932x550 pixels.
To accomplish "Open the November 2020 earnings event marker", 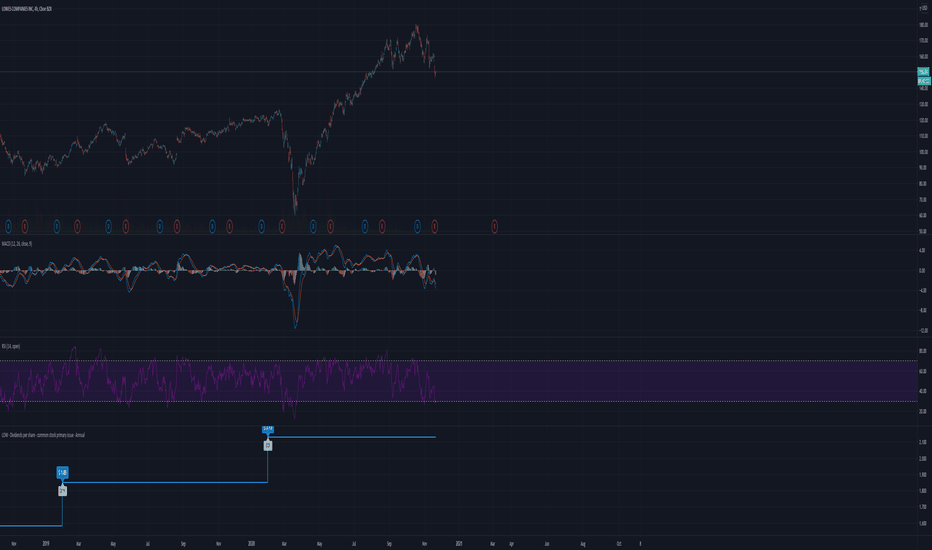I will coord(434,226).
